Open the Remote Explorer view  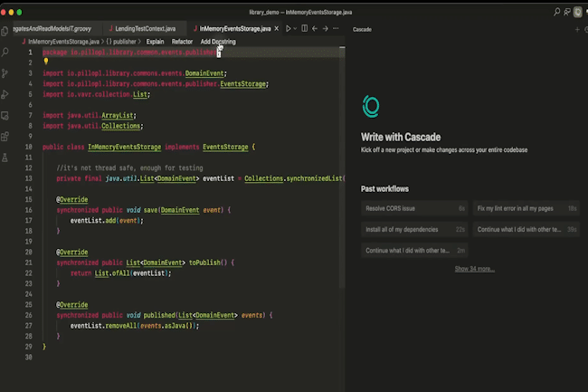[5, 116]
